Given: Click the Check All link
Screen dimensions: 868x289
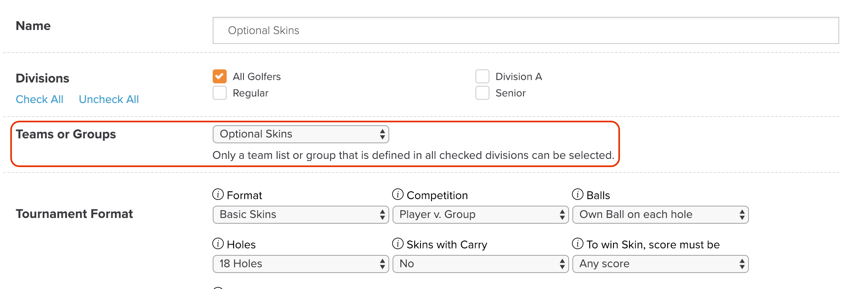Looking at the screenshot, I should 39,99.
